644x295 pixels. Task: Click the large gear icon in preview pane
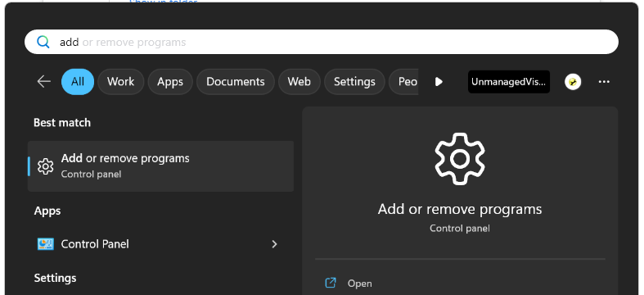click(x=460, y=159)
